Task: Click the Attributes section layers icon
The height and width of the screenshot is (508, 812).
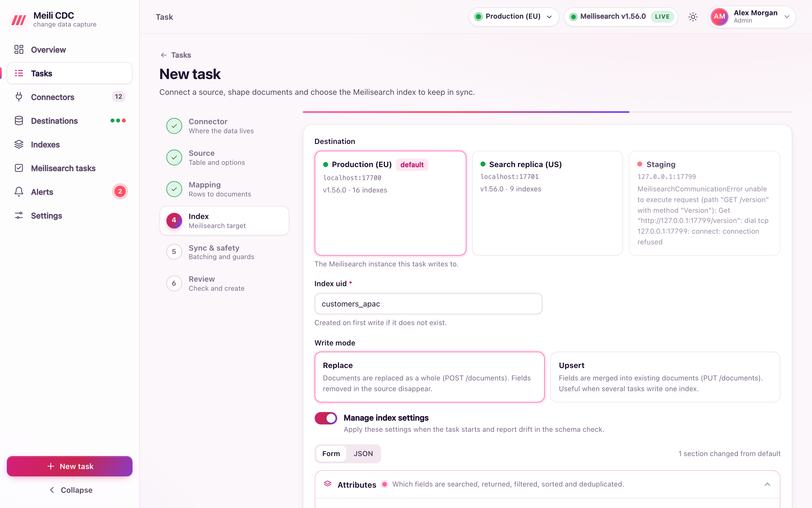Action: (328, 484)
